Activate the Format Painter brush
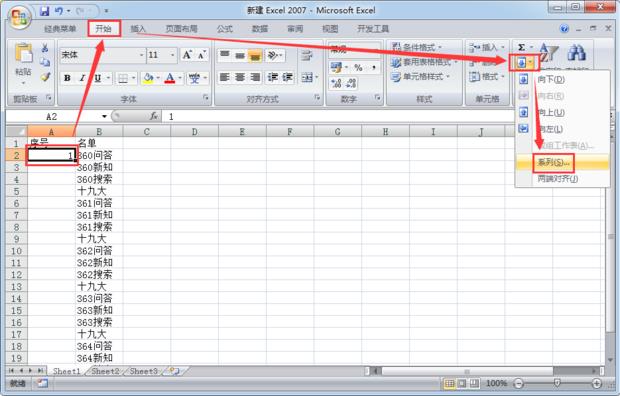 pyautogui.click(x=45, y=77)
